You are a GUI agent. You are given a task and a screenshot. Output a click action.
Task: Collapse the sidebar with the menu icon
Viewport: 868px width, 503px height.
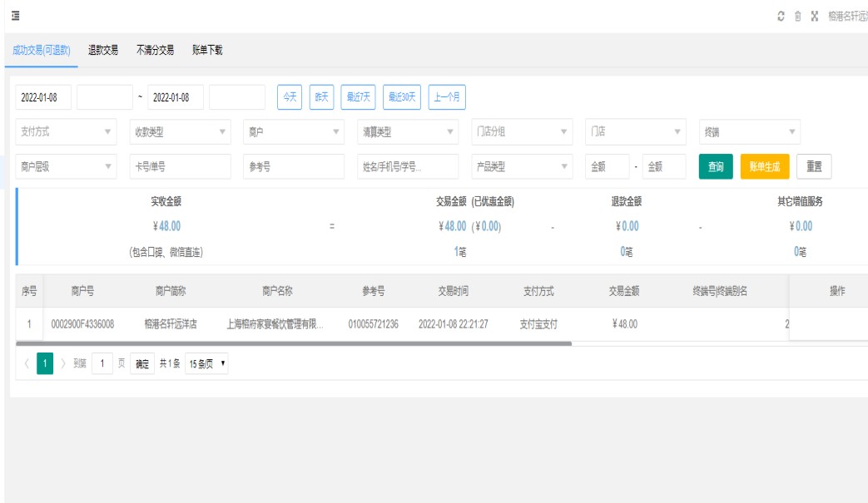pyautogui.click(x=15, y=17)
